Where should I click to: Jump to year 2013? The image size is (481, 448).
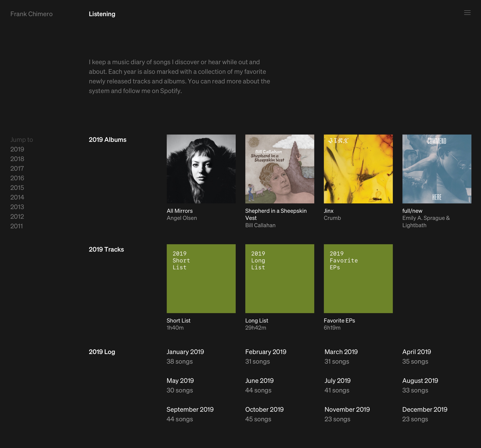[17, 207]
